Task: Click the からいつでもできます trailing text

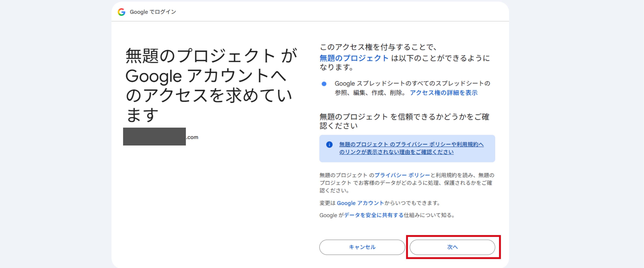Action: pyautogui.click(x=412, y=203)
